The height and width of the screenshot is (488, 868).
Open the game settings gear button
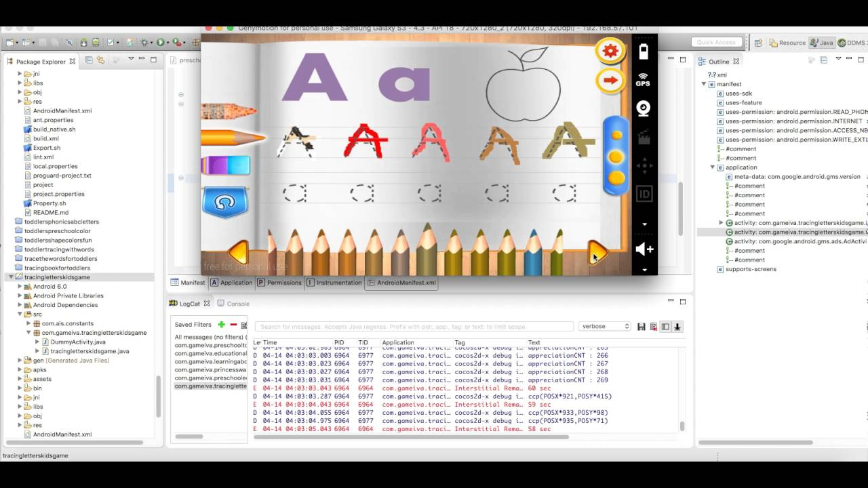pos(610,50)
